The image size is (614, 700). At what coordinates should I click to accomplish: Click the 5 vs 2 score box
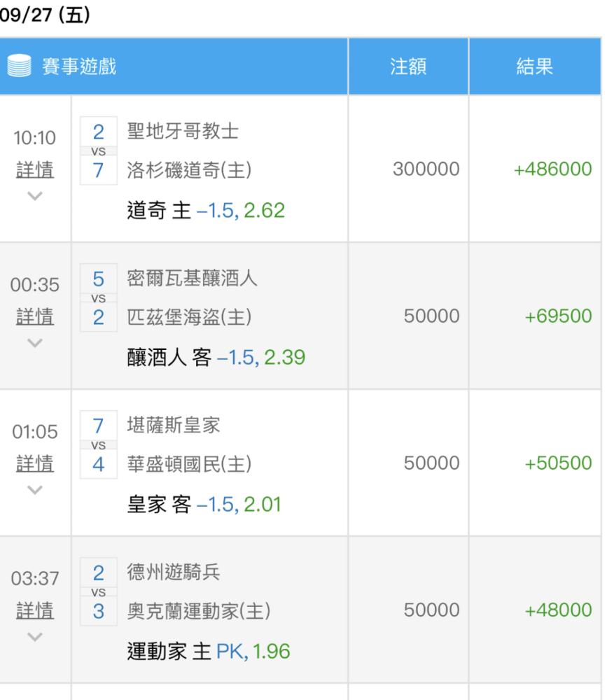(99, 297)
